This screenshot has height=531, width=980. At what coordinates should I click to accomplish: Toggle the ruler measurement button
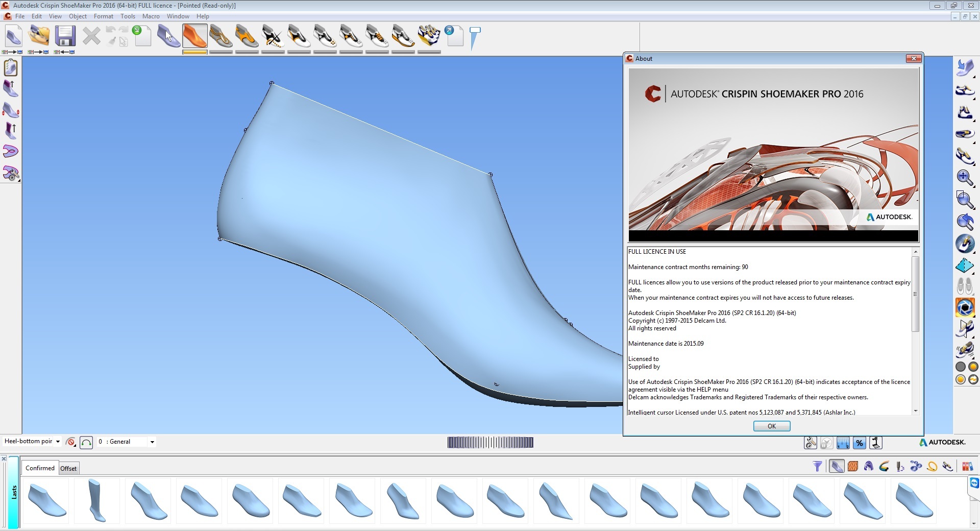843,443
